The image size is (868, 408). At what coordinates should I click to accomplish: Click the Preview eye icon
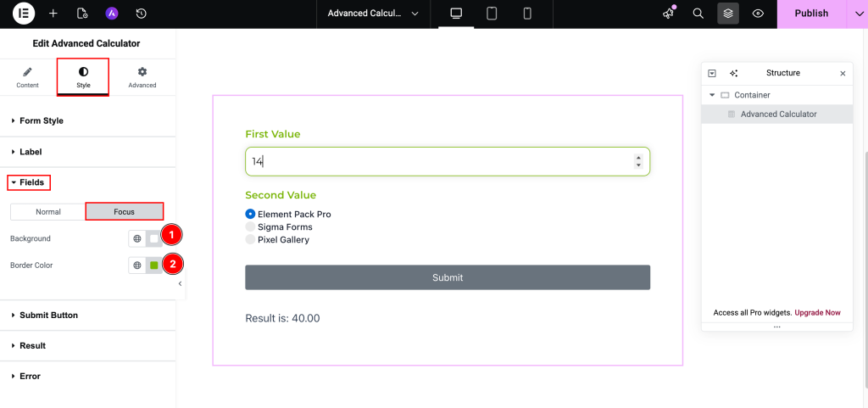point(758,14)
